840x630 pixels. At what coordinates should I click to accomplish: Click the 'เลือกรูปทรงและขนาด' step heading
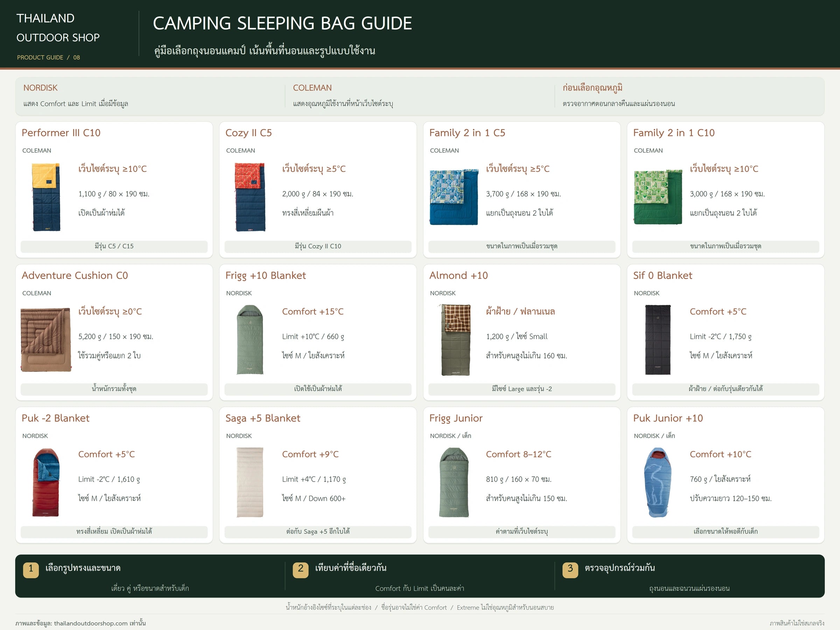[83, 568]
